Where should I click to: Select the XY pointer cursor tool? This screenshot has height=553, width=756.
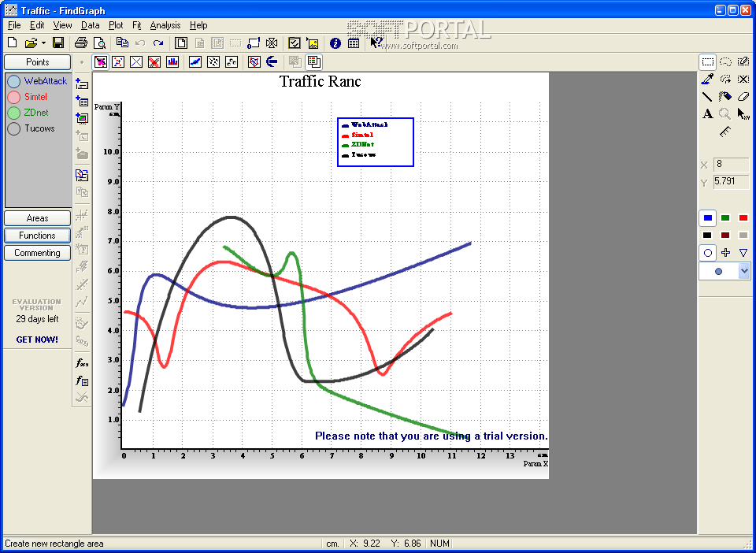point(743,113)
